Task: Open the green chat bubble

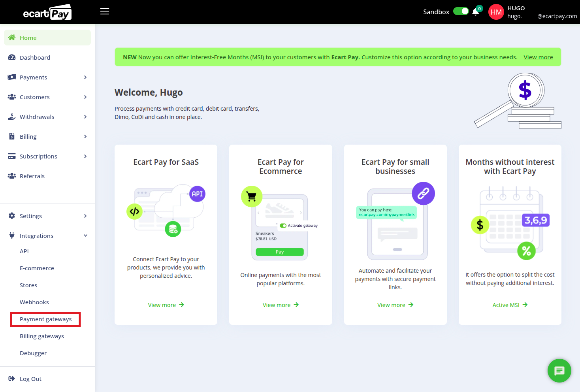Action: tap(559, 371)
